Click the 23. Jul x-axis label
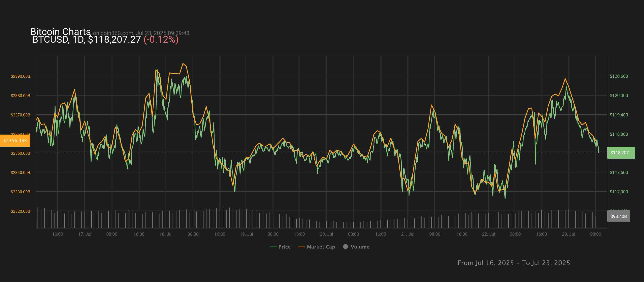This screenshot has width=644, height=282. pos(568,234)
